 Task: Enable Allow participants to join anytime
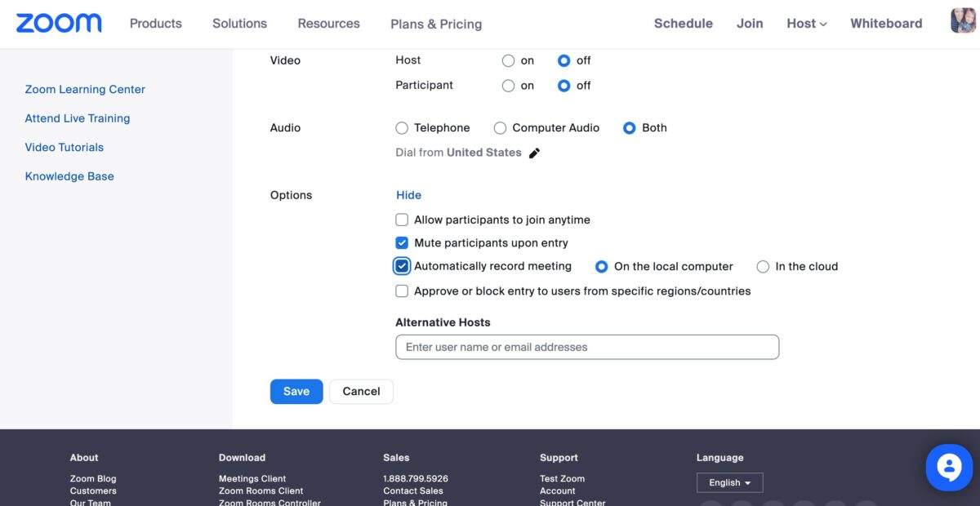tap(402, 220)
